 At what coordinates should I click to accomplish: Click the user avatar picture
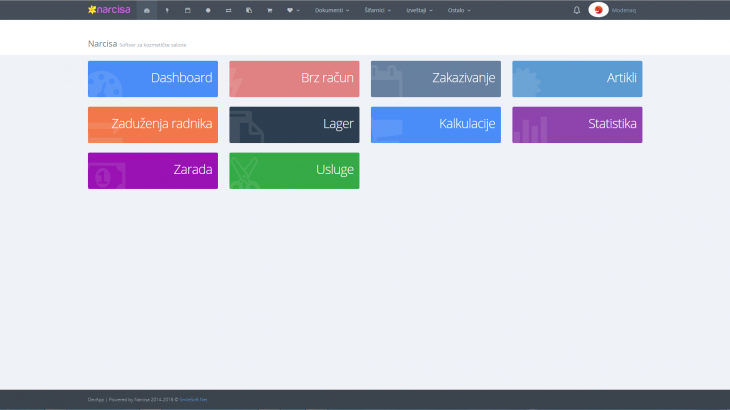pyautogui.click(x=598, y=10)
